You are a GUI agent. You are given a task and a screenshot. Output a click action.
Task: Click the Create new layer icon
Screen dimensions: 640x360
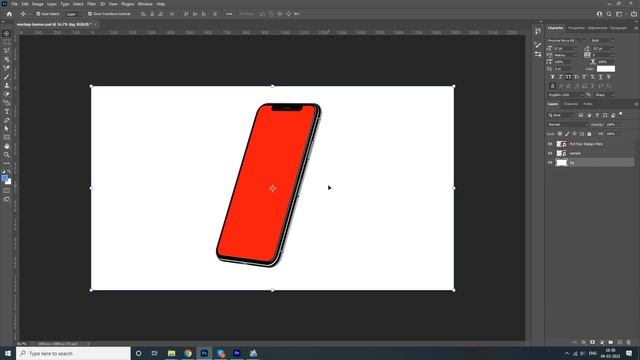[x=620, y=342]
